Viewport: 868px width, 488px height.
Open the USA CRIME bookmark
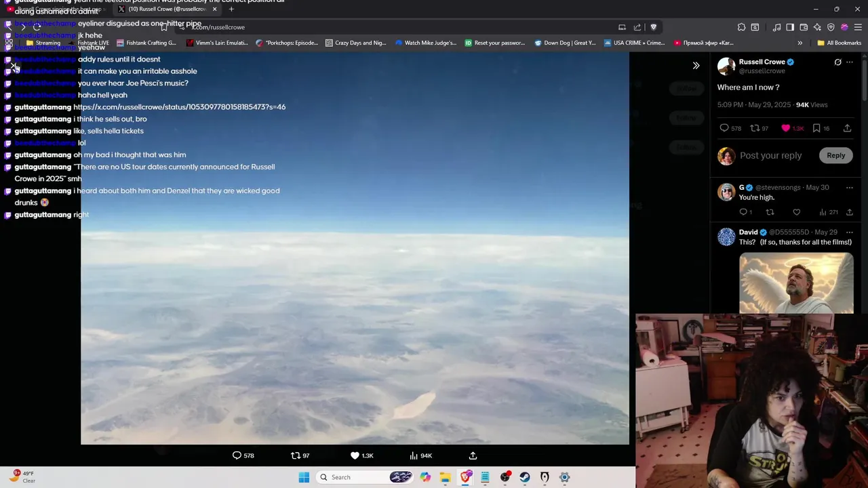(x=634, y=43)
